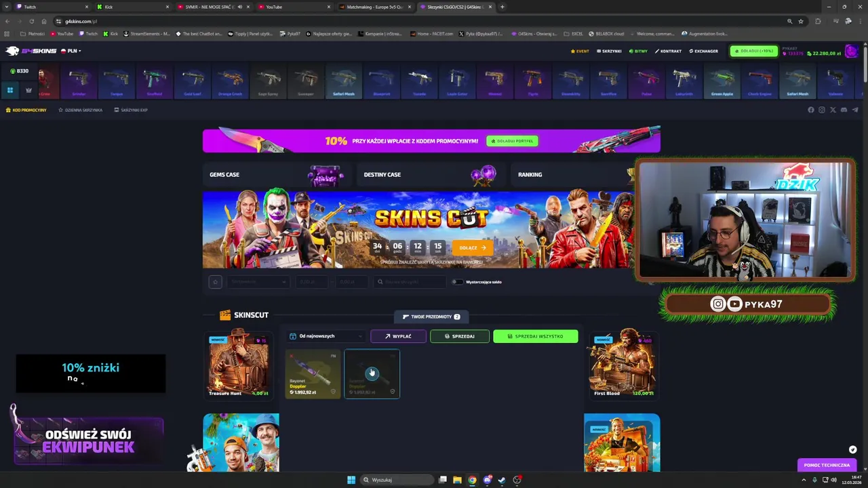Select the crown best drops icon
The image size is (868, 488).
coord(28,89)
